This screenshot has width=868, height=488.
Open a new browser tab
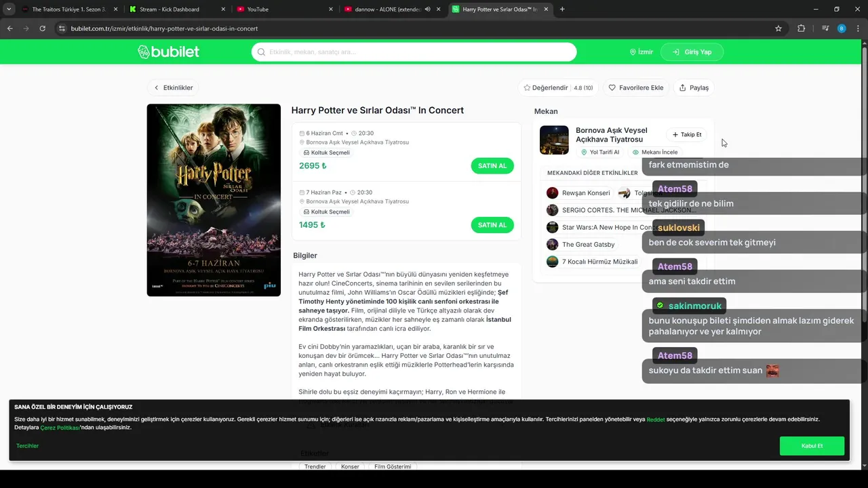[562, 9]
